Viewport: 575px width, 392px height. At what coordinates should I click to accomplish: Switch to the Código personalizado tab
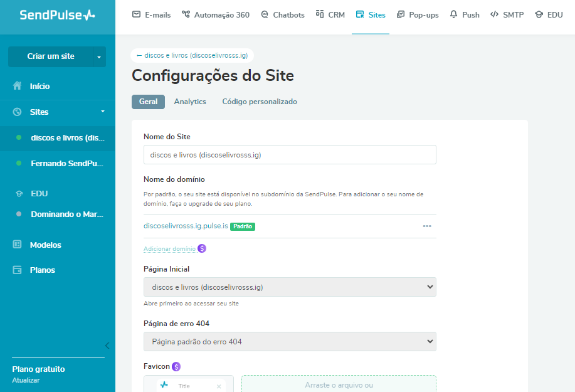point(260,102)
